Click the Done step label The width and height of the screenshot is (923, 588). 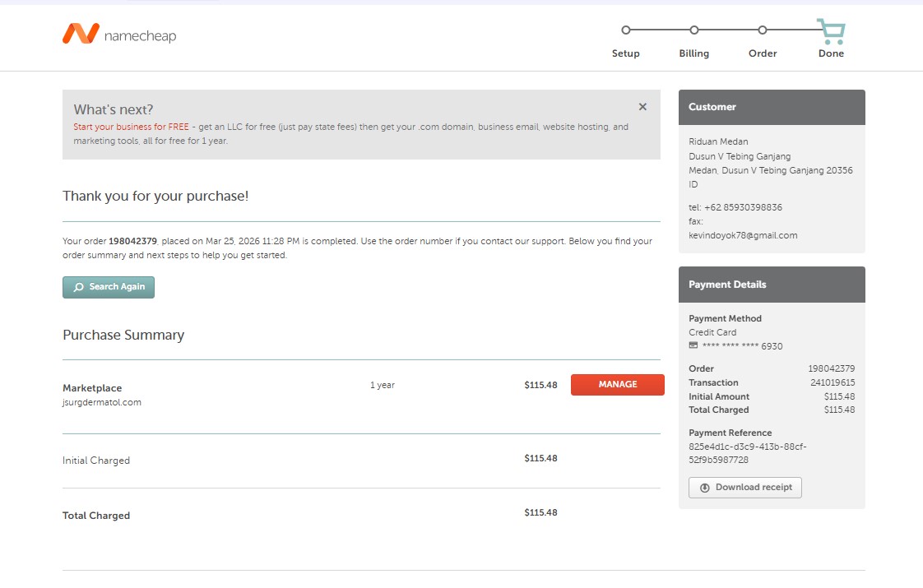click(x=831, y=53)
